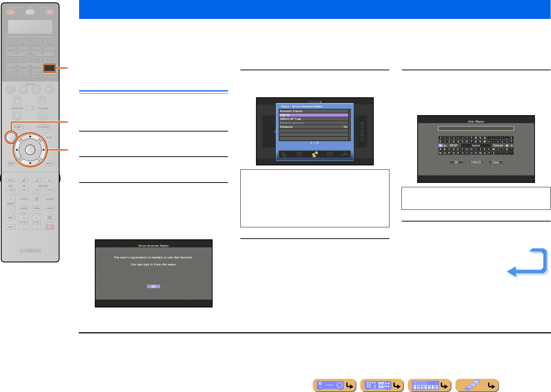The width and height of the screenshot is (551, 392).
Task: Open the remote control reference icon
Action: (477, 385)
